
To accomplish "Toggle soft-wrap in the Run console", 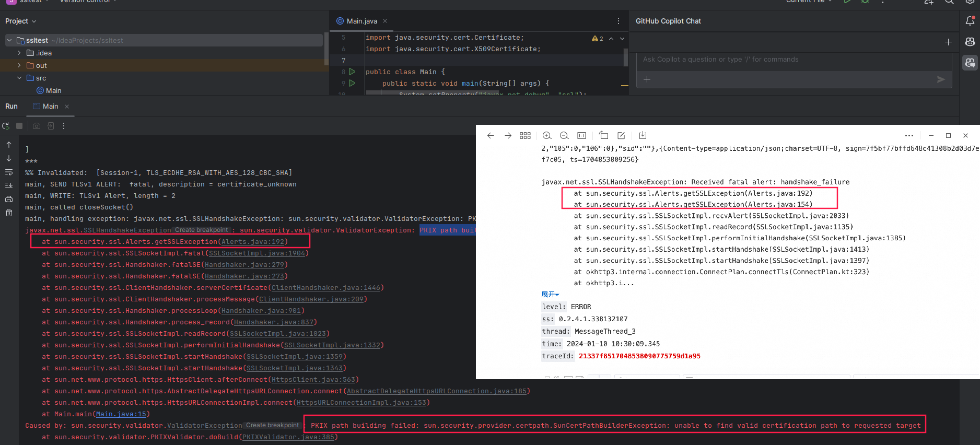I will coord(9,172).
